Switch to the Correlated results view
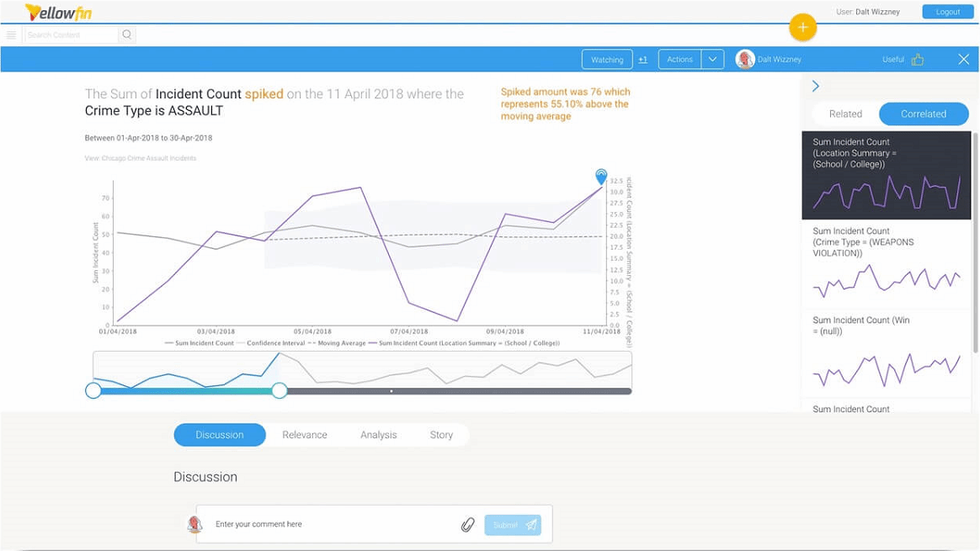Screen dimensions: 980x551 (x=924, y=114)
